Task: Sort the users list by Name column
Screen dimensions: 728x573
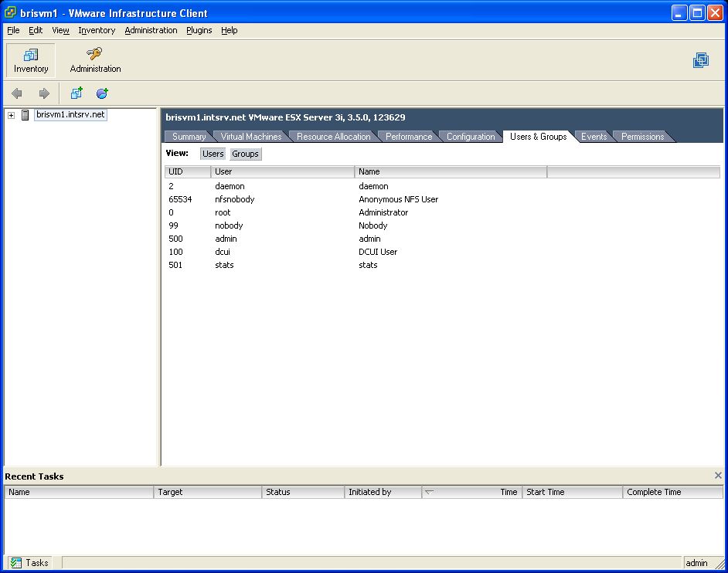Action: pos(451,171)
